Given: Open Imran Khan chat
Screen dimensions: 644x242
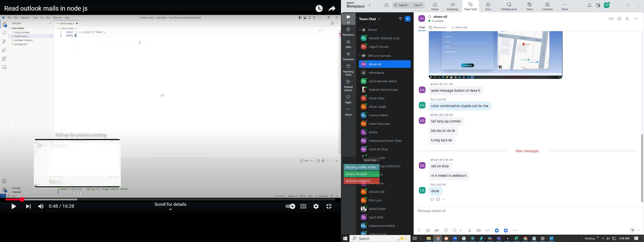Looking at the screenshot, I should point(385,98).
